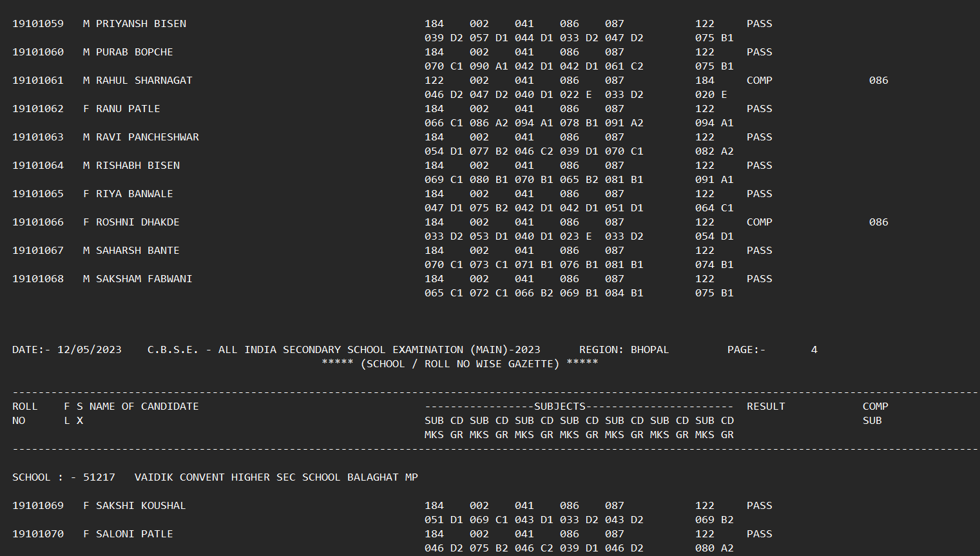This screenshot has width=980, height=556.
Task: Select roll number 19101065
Action: (x=38, y=194)
